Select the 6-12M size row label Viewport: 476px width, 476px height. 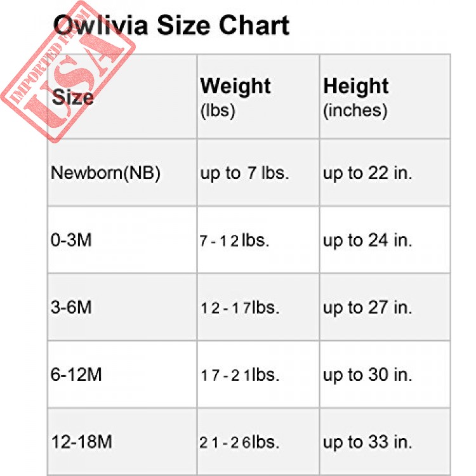[122, 374]
